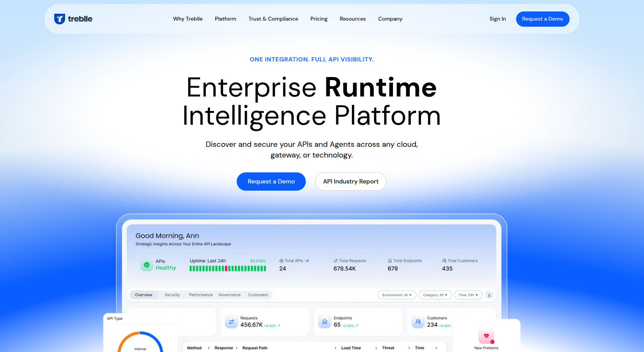Screen dimensions: 644x352
Task: Click the Total Customers icon
Action: [444, 261]
